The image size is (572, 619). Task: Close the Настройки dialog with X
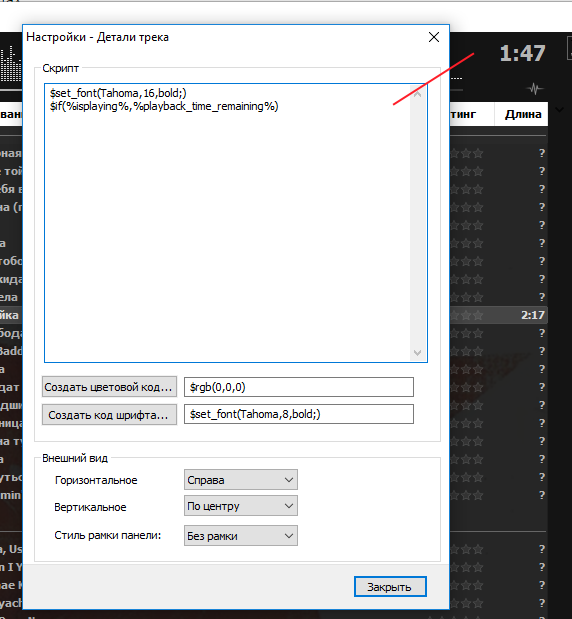(434, 37)
